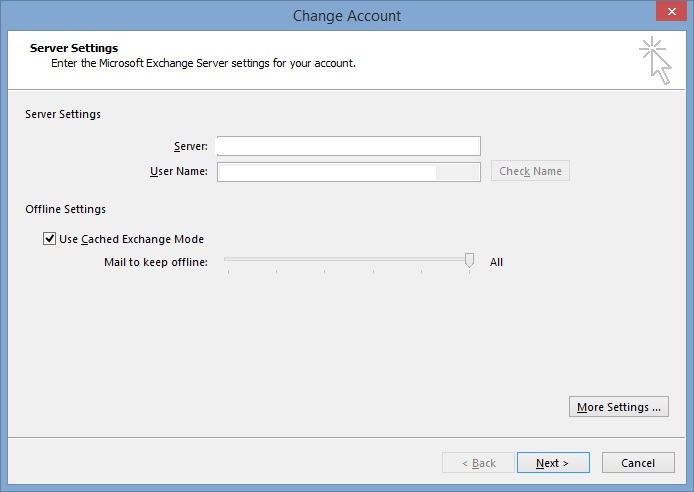The height and width of the screenshot is (492, 694).
Task: Cancel the account changes
Action: pos(638,463)
